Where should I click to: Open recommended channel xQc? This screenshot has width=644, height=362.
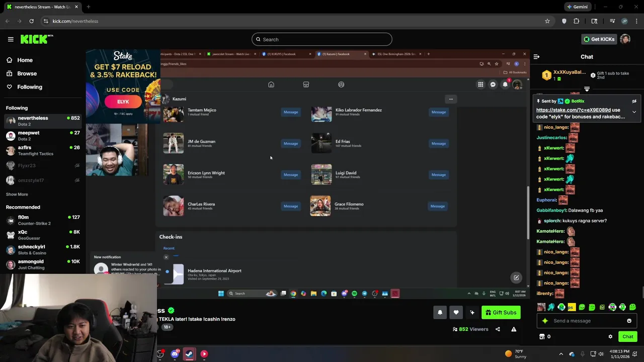(x=43, y=235)
